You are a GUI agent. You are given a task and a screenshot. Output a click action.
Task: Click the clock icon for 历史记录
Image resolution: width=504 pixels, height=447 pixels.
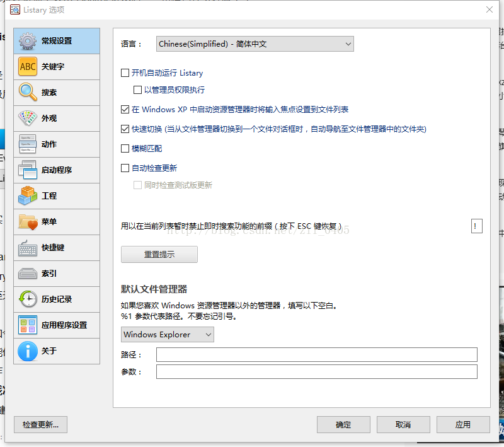click(x=28, y=299)
